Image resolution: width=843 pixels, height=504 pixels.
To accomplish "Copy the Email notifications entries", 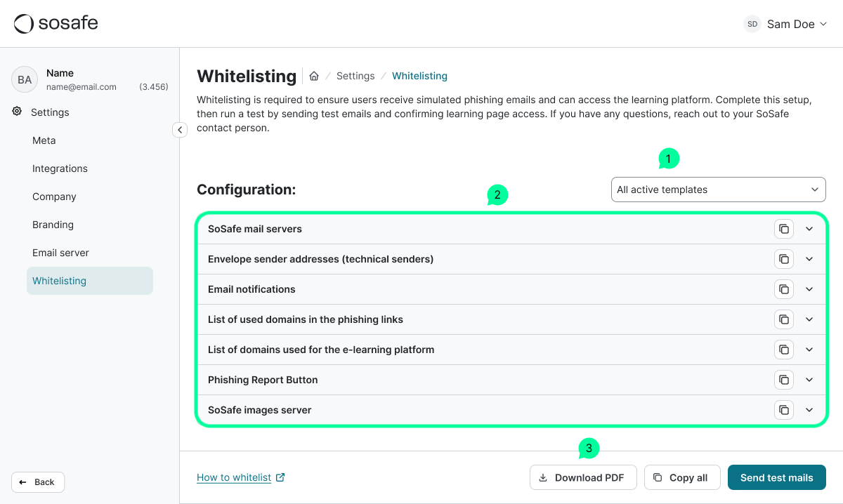I will [783, 289].
